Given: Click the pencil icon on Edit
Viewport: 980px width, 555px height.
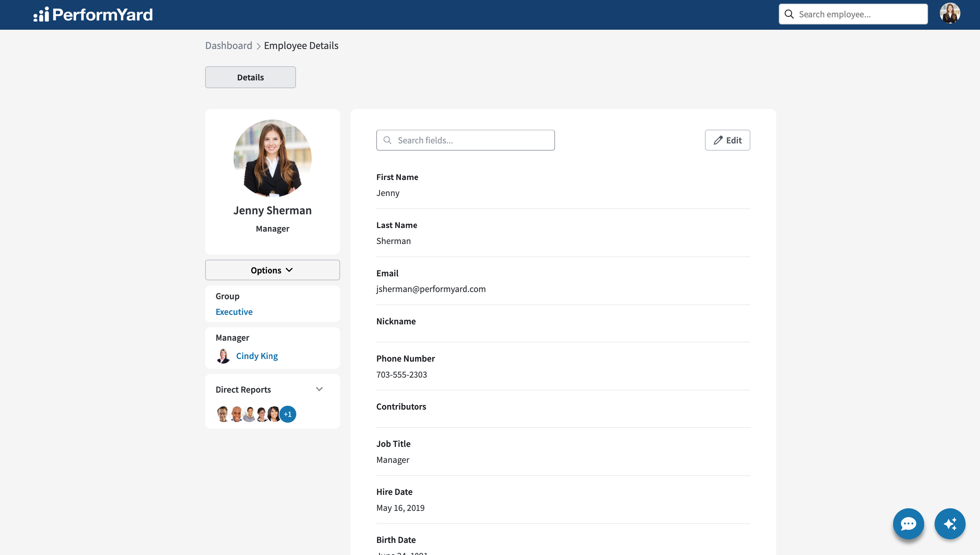Looking at the screenshot, I should pyautogui.click(x=718, y=140).
